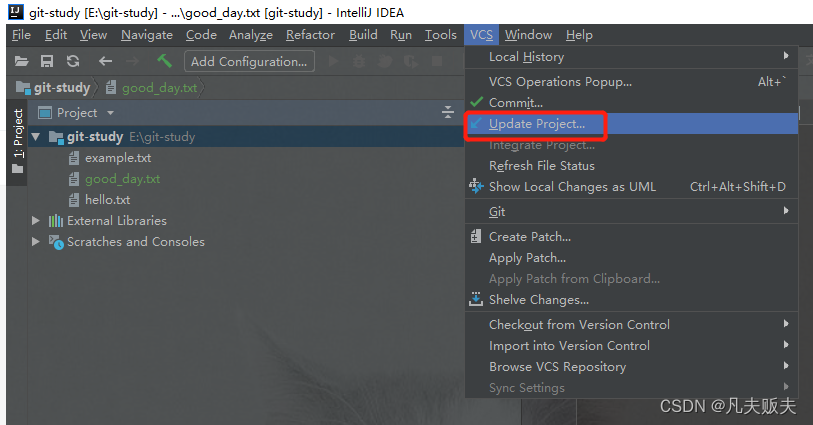Open Browse VCS Repository submenu
The height and width of the screenshot is (425, 813).
pos(631,366)
